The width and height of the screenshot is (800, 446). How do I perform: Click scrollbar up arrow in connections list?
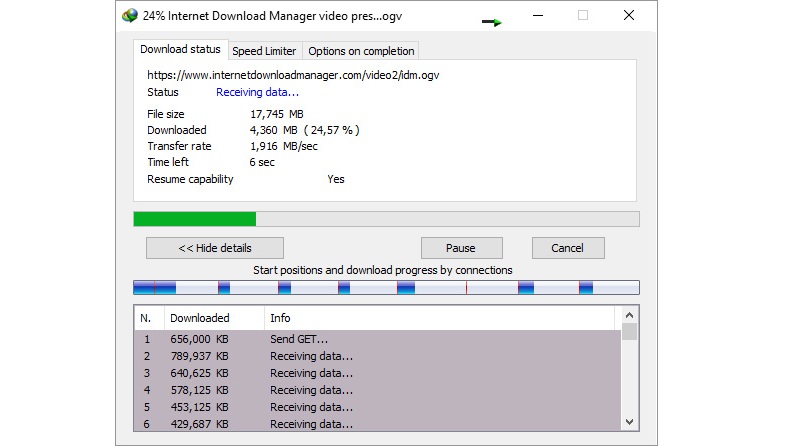[x=630, y=315]
